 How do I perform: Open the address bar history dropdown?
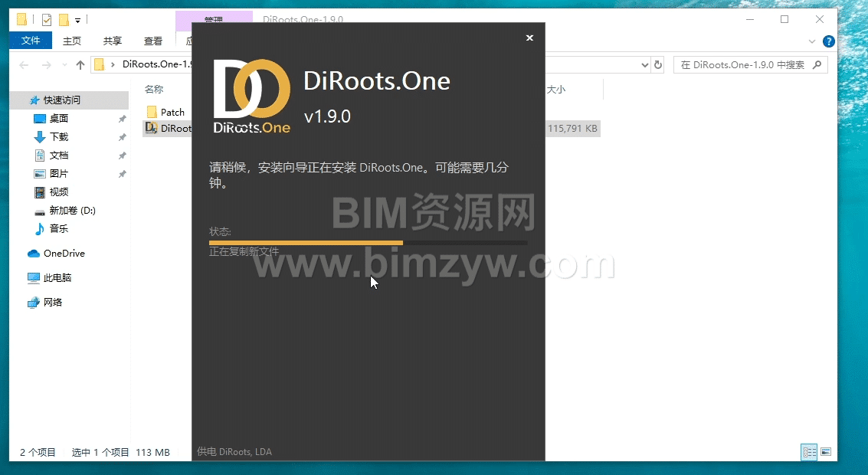645,65
